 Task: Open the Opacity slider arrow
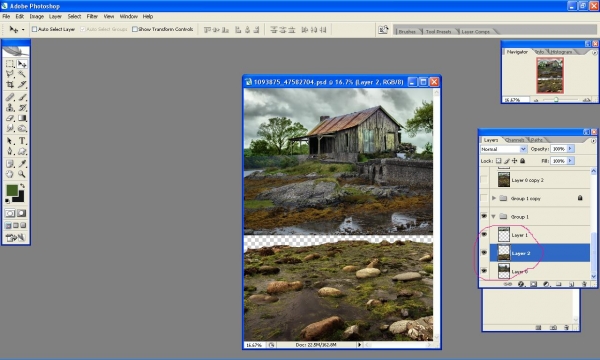pyautogui.click(x=571, y=149)
